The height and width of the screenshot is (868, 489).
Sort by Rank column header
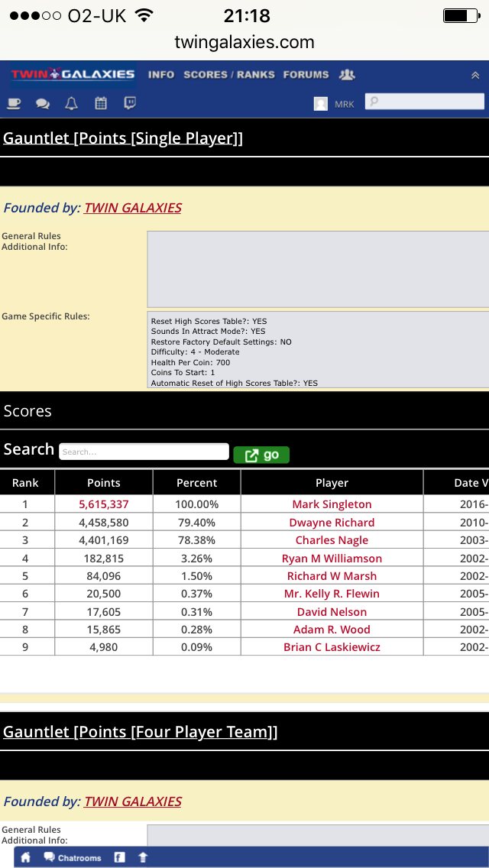click(25, 483)
